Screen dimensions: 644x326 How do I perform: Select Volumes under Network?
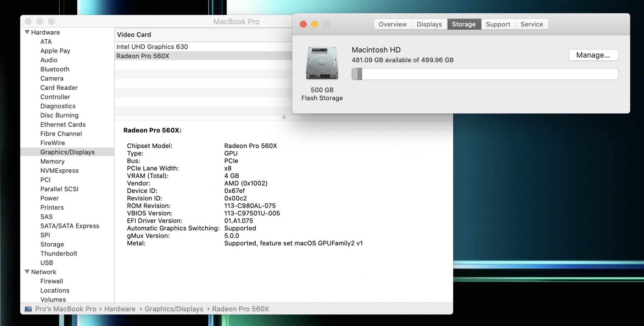tap(53, 300)
